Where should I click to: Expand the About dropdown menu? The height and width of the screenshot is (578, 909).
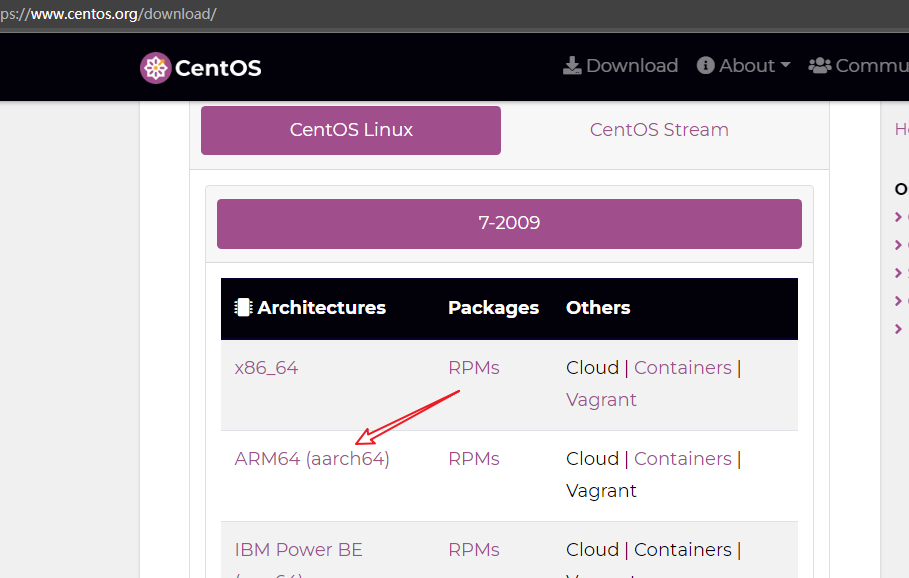[x=744, y=66]
